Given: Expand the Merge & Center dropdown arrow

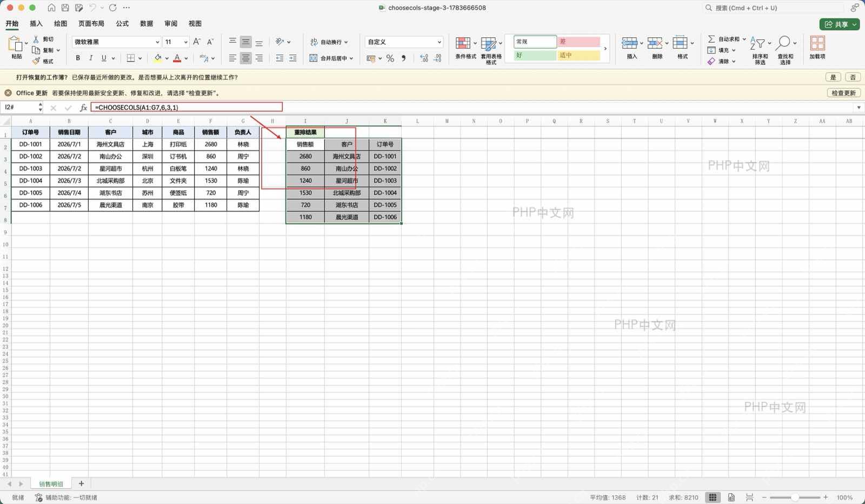Looking at the screenshot, I should coord(351,58).
